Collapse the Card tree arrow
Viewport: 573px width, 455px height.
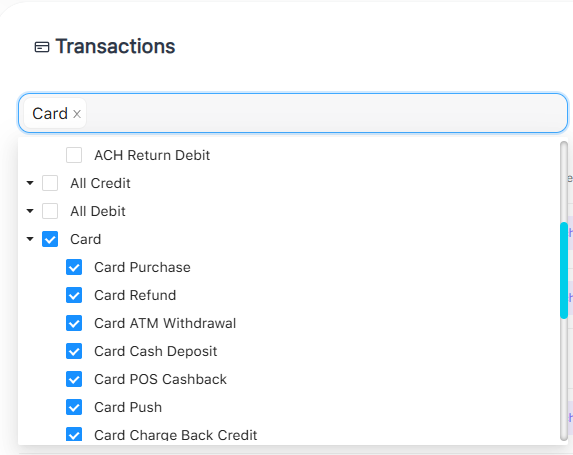(x=30, y=239)
